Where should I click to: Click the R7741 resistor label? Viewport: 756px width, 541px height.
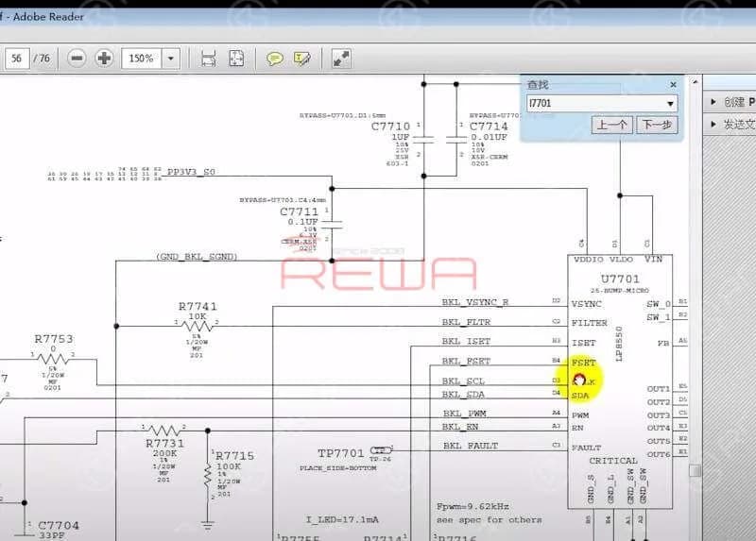point(198,307)
